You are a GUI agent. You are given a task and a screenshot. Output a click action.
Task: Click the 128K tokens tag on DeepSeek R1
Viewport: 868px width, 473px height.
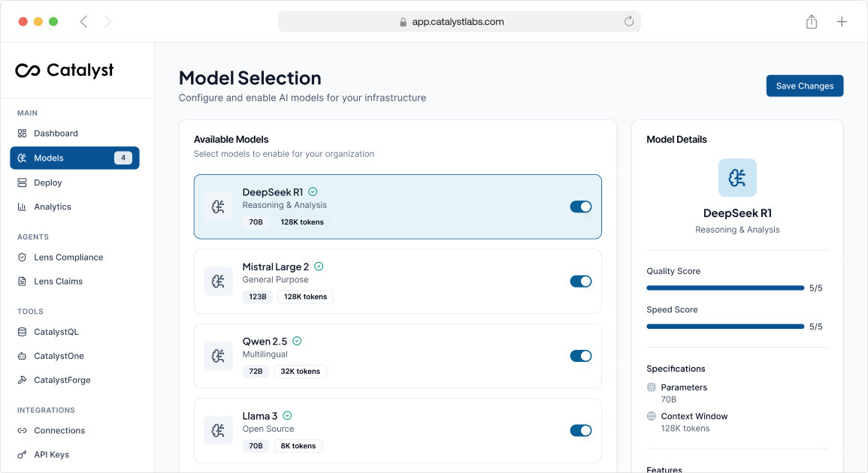pos(302,222)
